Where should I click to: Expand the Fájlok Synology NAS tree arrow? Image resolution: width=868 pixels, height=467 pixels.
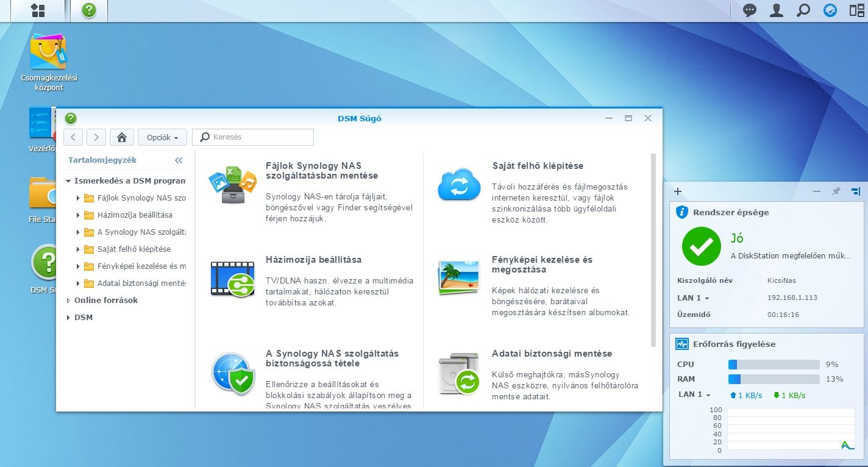pyautogui.click(x=78, y=198)
